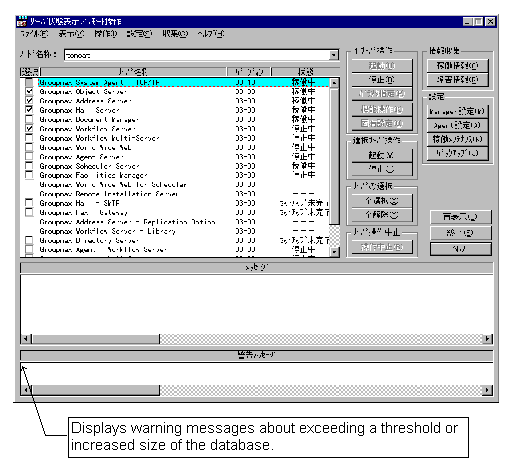Click 停止 stop in selected-servers operations group
Image resolution: width=508 pixels, height=465 pixels.
click(x=382, y=169)
